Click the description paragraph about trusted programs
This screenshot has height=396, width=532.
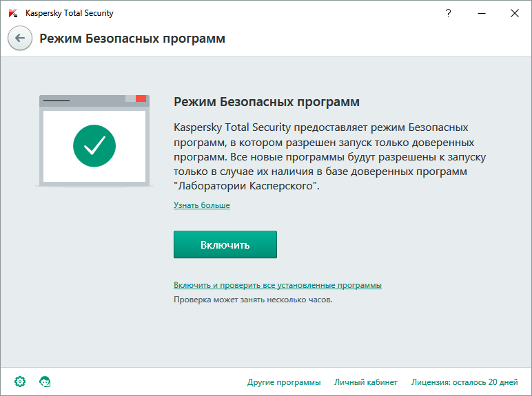[329, 157]
